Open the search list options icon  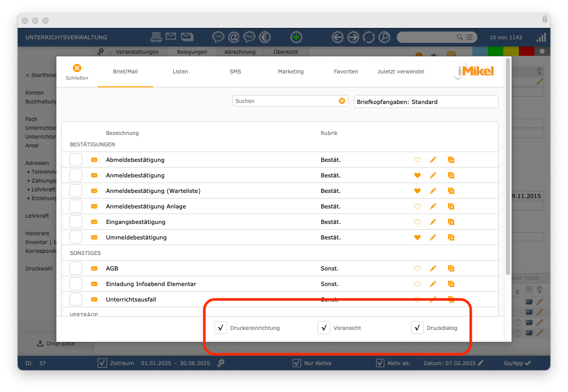tap(470, 37)
